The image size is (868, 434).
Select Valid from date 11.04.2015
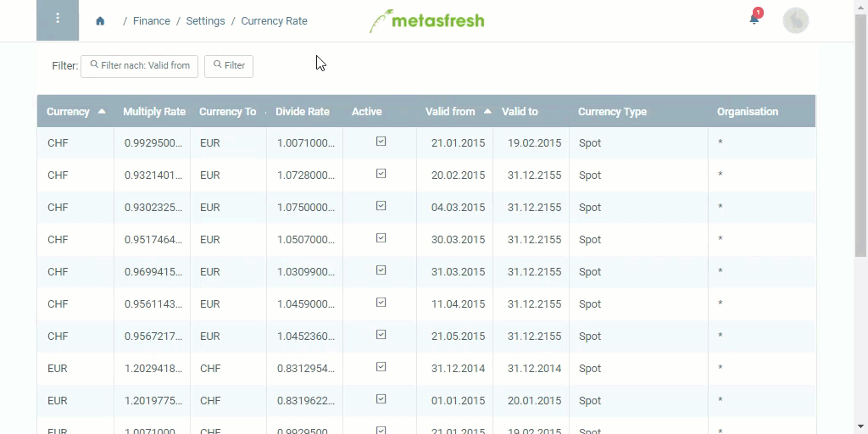458,303
